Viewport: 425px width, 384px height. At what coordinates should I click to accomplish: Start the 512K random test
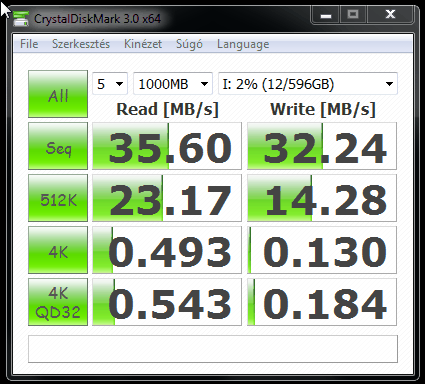pos(58,198)
